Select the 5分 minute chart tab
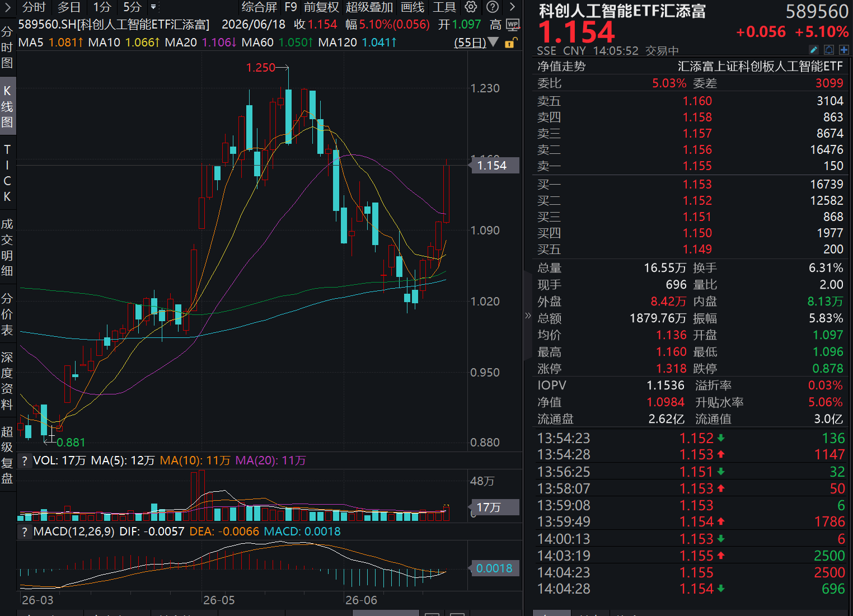 132,7
